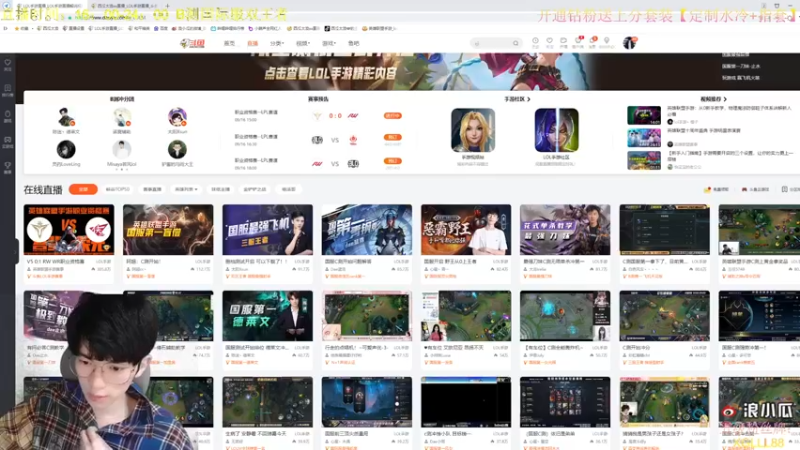800x450 pixels.
Task: Open the 国服第一德莱文 stream thumbnail
Action: pyautogui.click(x=267, y=316)
